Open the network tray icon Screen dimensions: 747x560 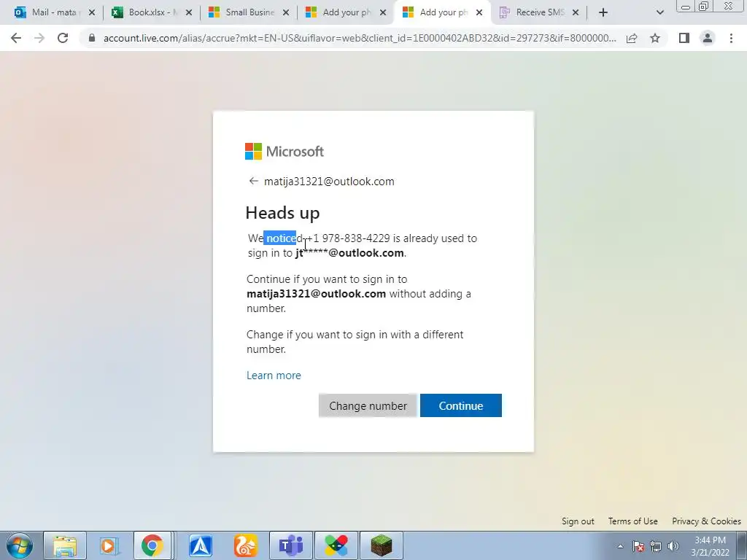pyautogui.click(x=656, y=546)
